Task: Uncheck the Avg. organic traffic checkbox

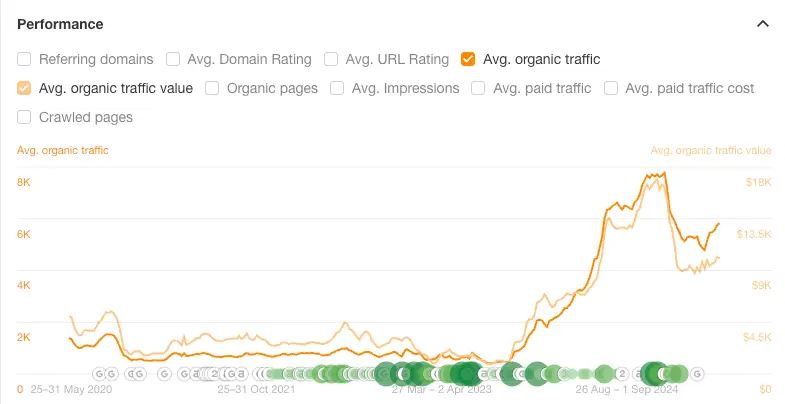Action: pos(468,59)
